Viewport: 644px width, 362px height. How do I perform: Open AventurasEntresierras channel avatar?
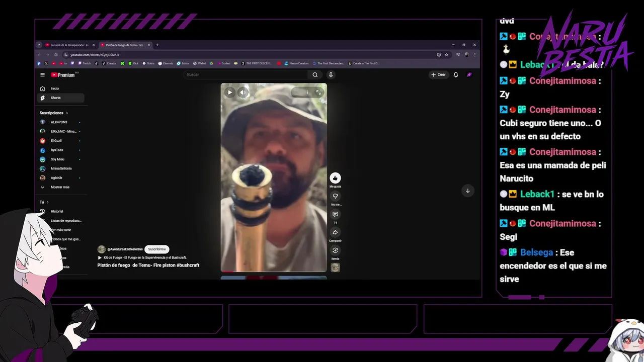pos(101,249)
